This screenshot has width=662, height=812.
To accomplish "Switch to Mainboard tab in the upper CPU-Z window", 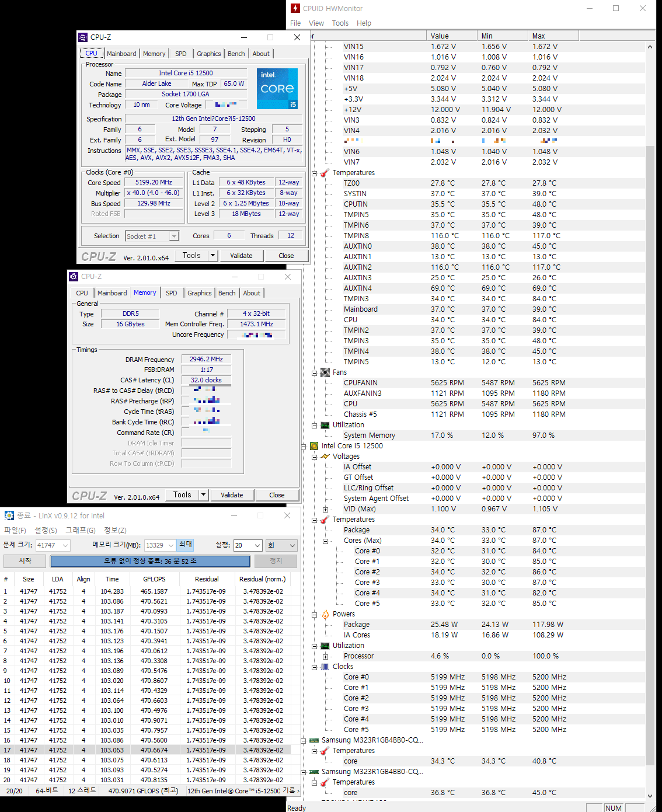I will coord(121,54).
